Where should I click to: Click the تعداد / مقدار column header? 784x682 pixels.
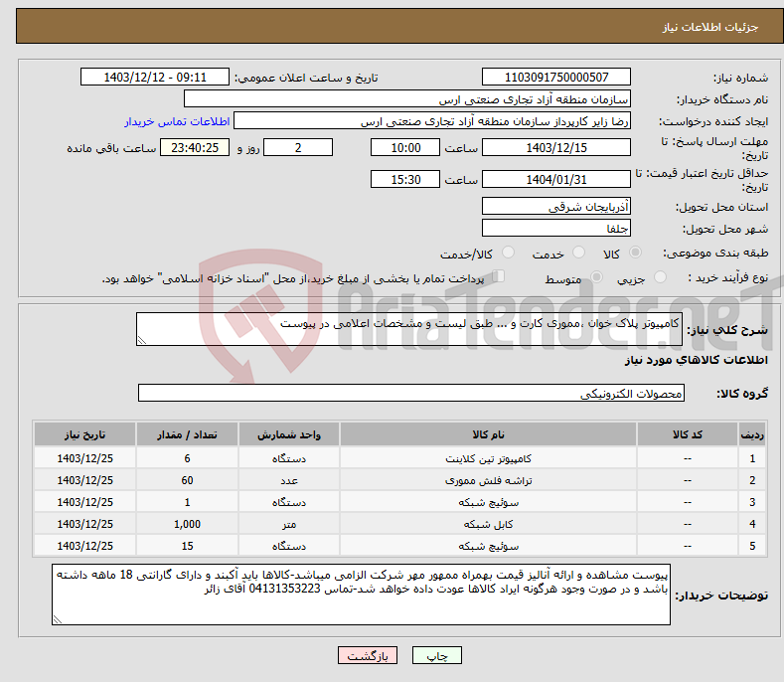[187, 434]
